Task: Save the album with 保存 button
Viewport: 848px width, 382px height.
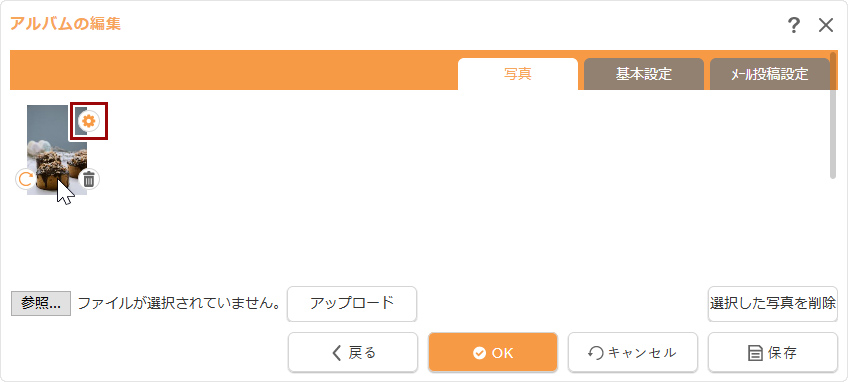Action: pos(773,352)
